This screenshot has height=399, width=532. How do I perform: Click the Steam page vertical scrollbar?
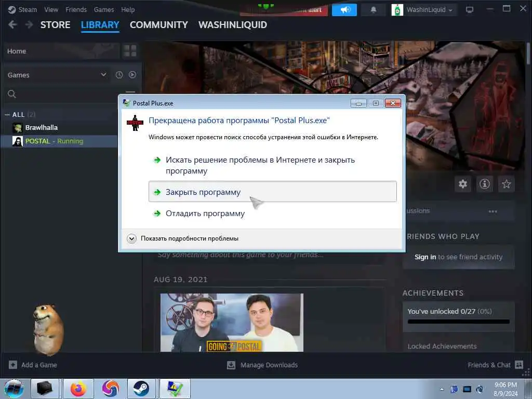click(x=528, y=54)
